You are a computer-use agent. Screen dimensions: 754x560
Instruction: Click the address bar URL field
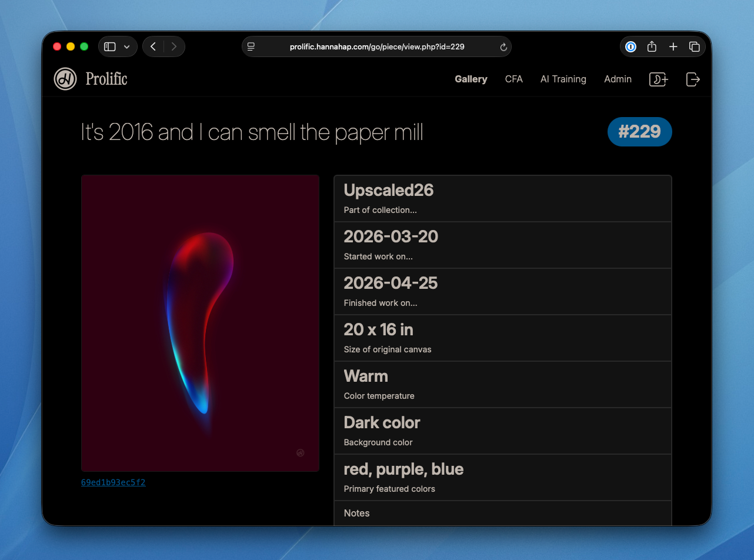coord(376,46)
